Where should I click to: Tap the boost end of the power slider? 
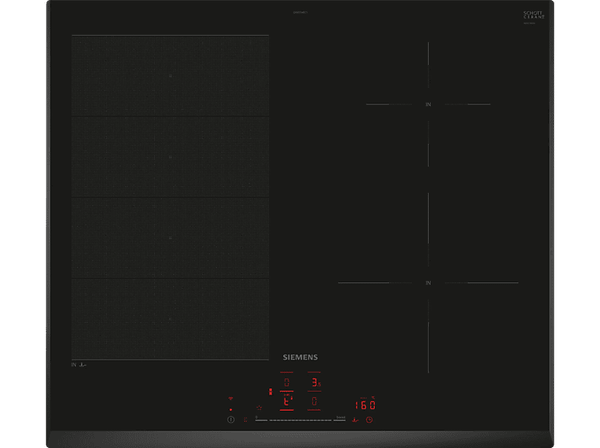click(339, 420)
